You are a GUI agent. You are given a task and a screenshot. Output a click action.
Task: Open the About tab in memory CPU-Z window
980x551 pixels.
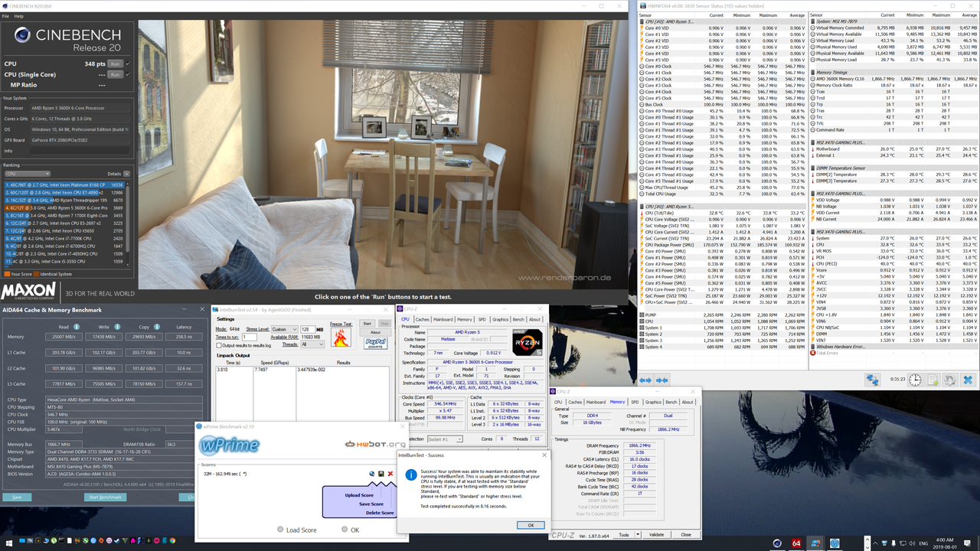coord(688,402)
